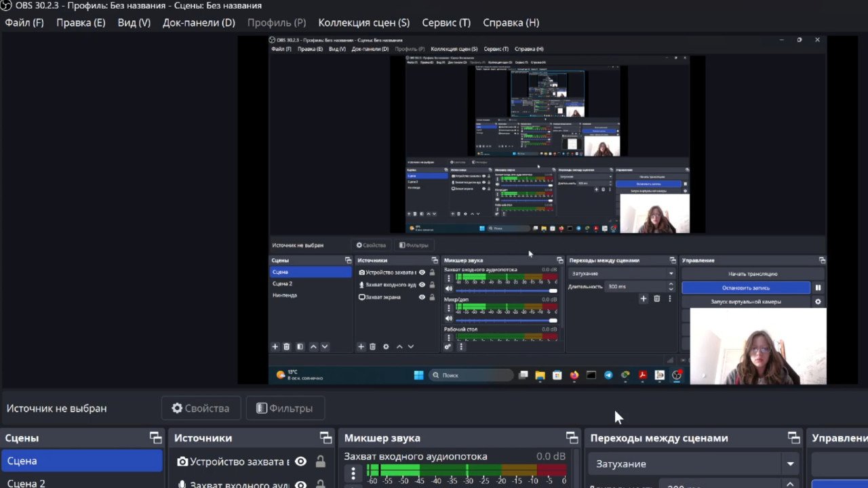
Task: Move scene down in preview scenes toolbar
Action: 325,346
